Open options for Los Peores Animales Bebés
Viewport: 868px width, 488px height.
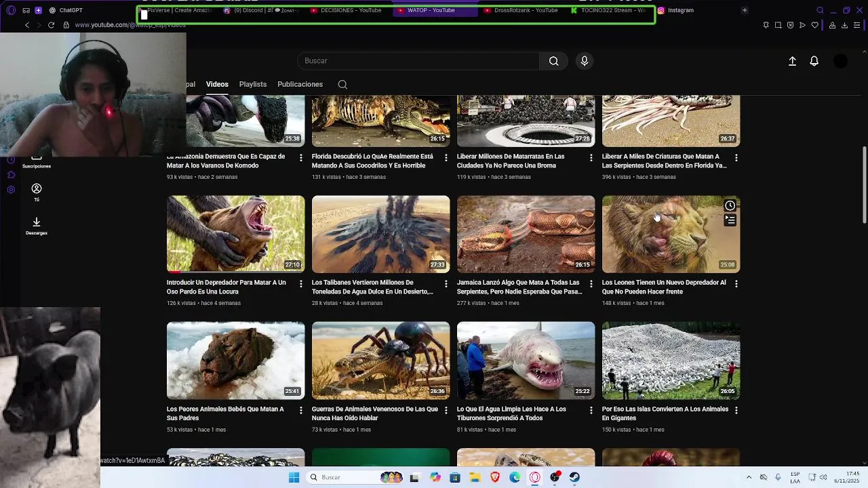click(x=301, y=410)
